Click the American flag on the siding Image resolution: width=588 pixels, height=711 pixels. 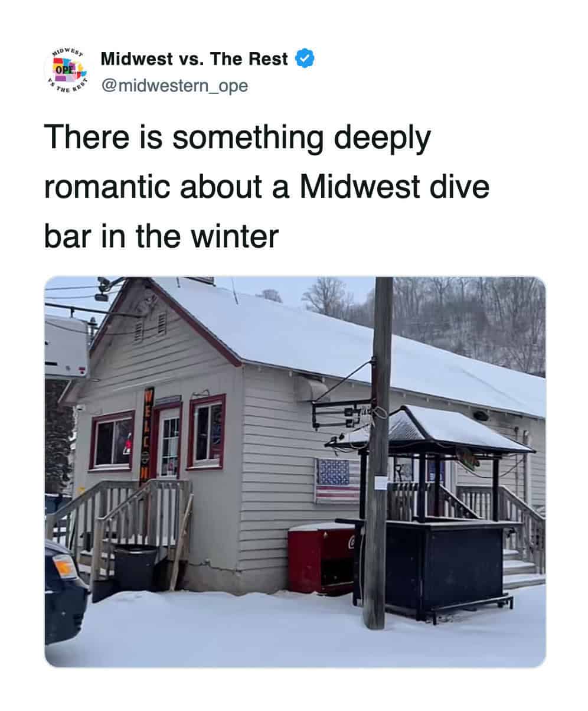coord(338,481)
